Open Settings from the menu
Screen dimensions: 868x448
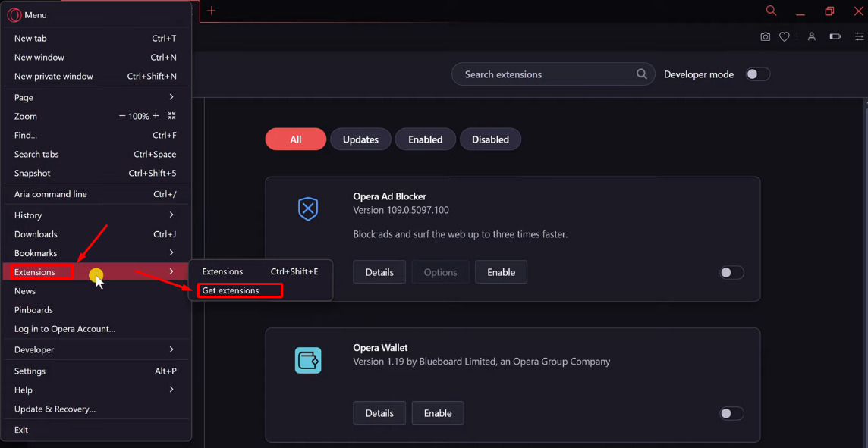[x=96, y=371]
